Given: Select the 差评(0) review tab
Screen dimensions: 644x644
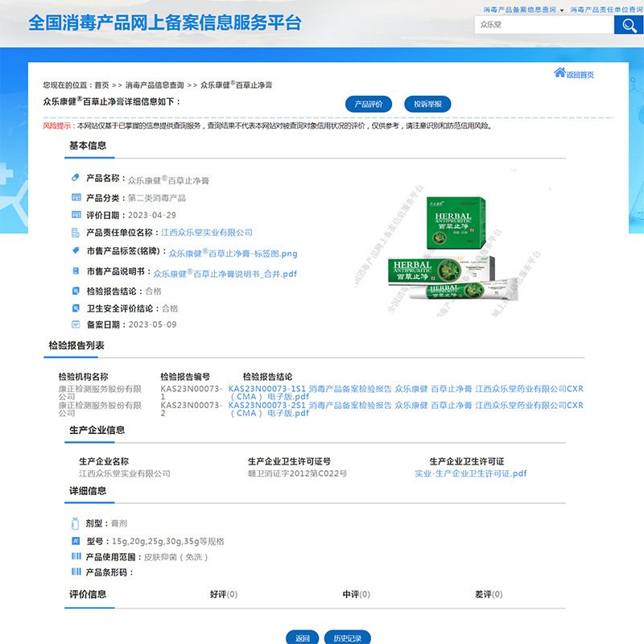Looking at the screenshot, I should pos(489,594).
